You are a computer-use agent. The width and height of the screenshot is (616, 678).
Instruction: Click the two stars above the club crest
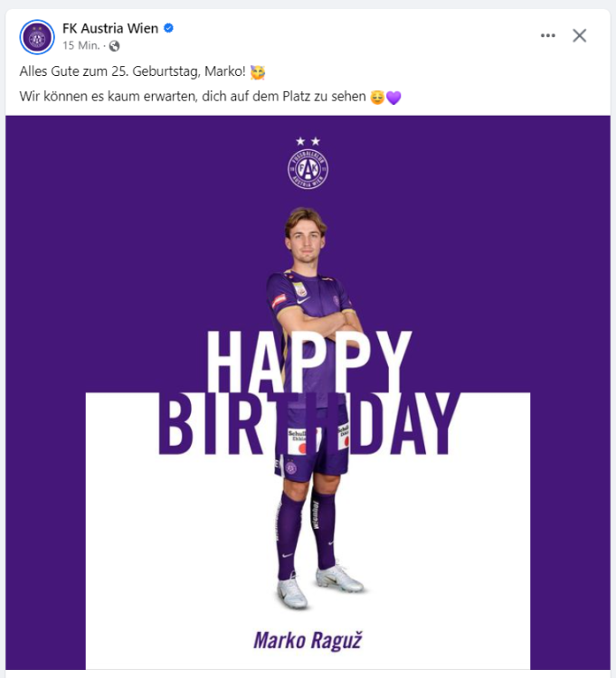pos(308,141)
